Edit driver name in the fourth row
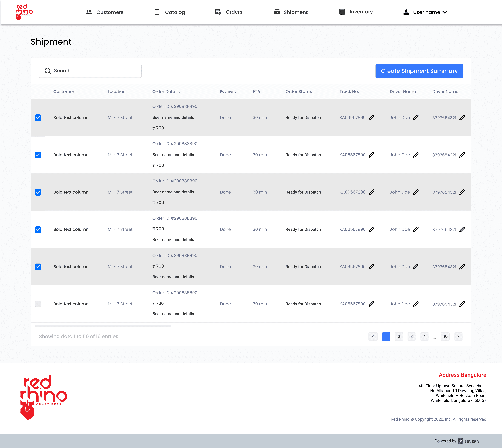Screen dimensions: 502x448 coord(416,229)
